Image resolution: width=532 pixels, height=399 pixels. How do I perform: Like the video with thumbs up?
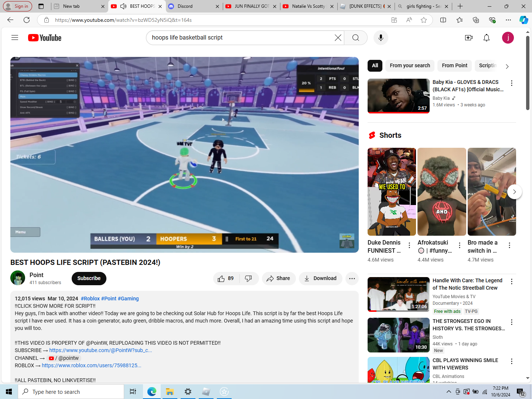[226, 279]
